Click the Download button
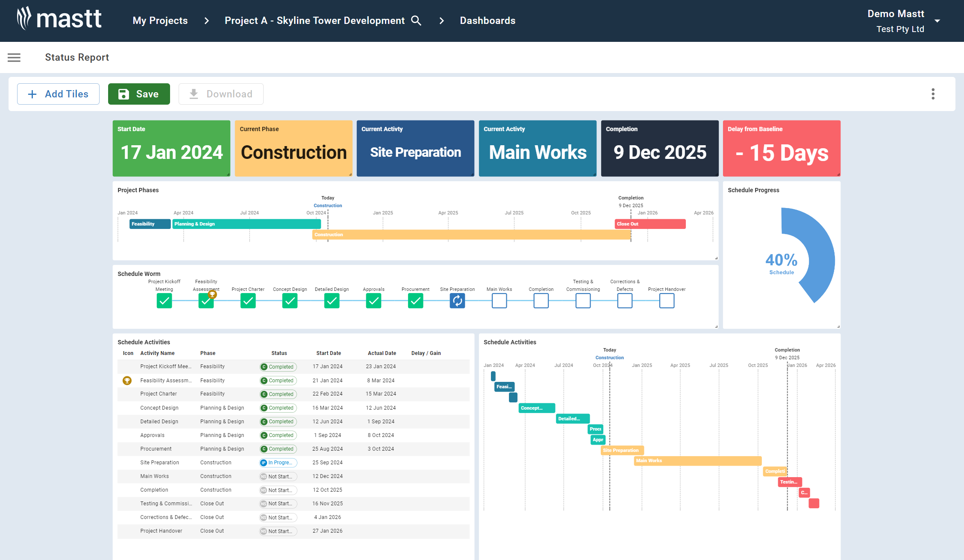The image size is (964, 560). pyautogui.click(x=221, y=94)
